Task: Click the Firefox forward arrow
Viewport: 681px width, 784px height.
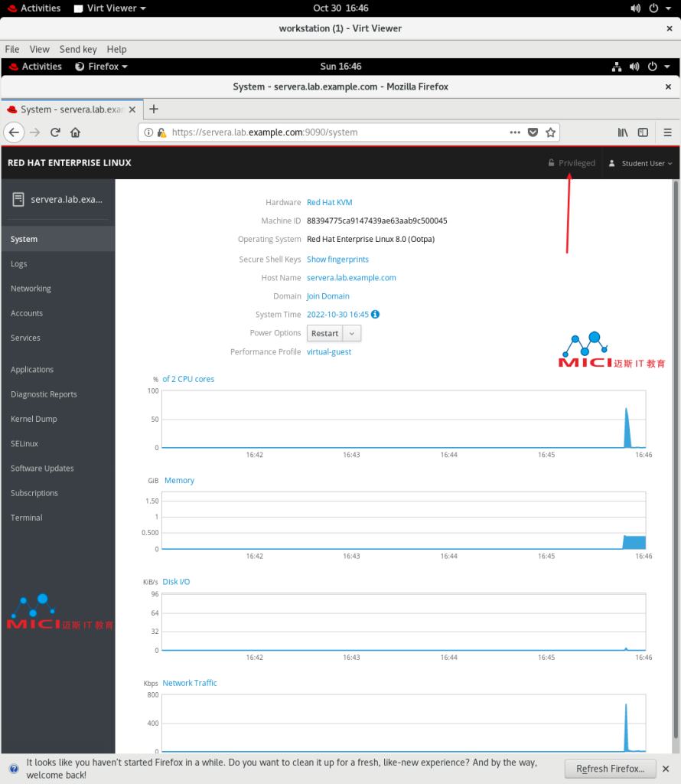Action: coord(34,132)
